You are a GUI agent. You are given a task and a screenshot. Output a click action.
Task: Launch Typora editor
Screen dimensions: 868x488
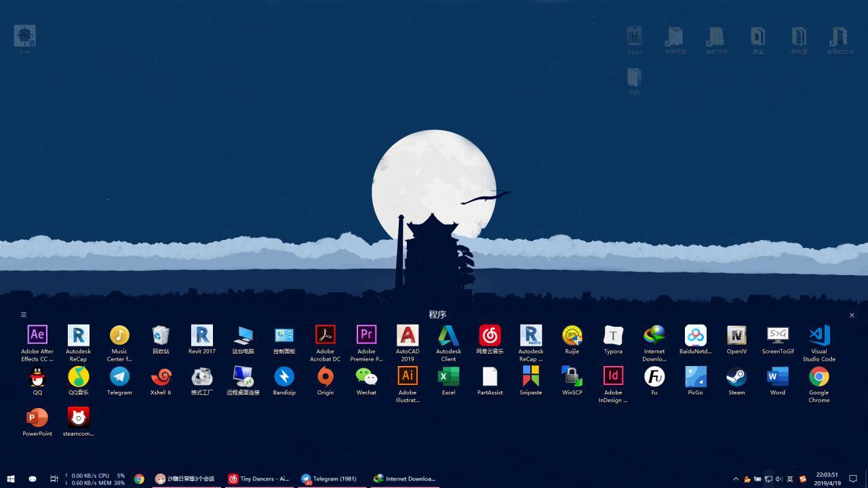point(613,340)
